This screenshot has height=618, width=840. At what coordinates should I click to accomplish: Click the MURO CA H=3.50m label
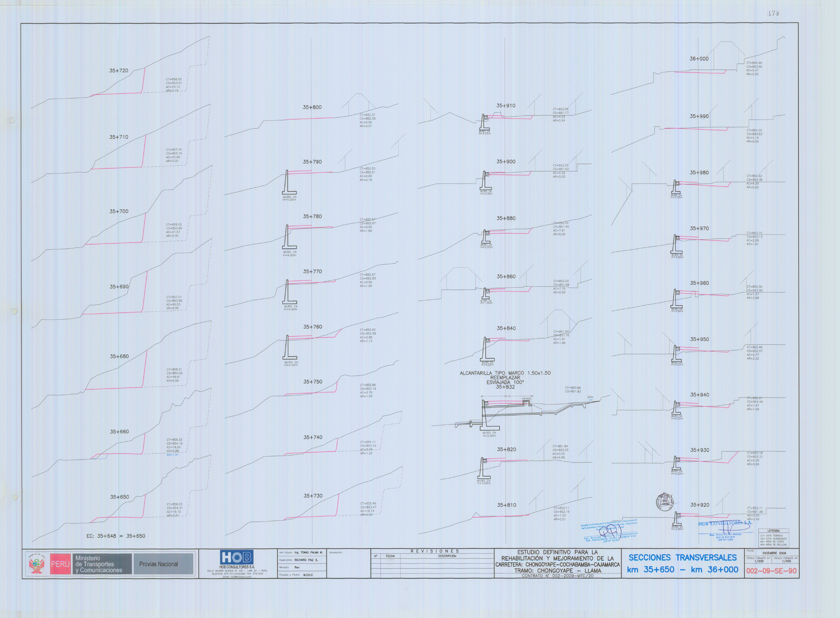click(484, 482)
